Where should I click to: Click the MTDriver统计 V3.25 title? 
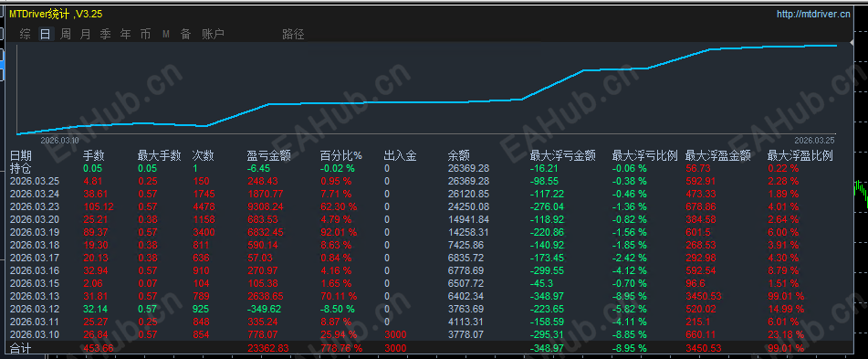[56, 14]
